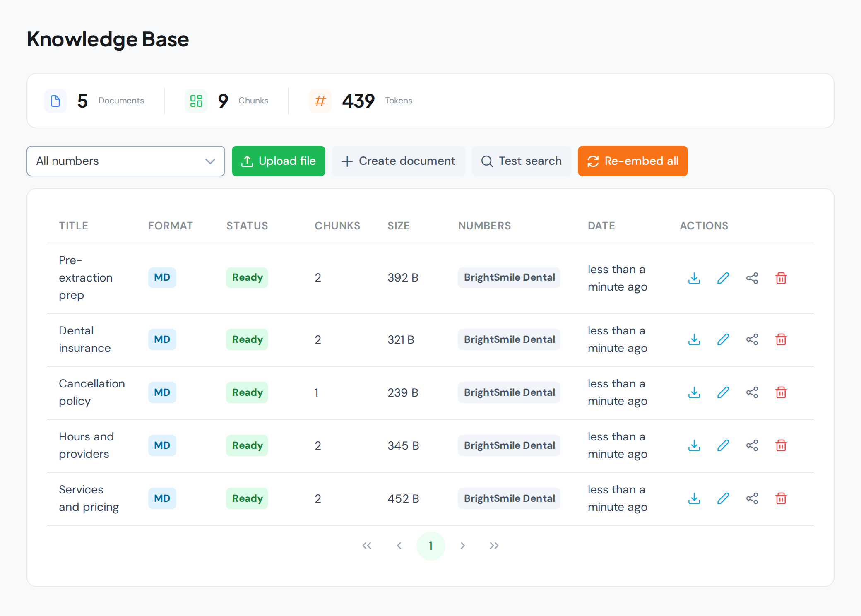Delete the Pre-extraction prep document

tap(781, 278)
